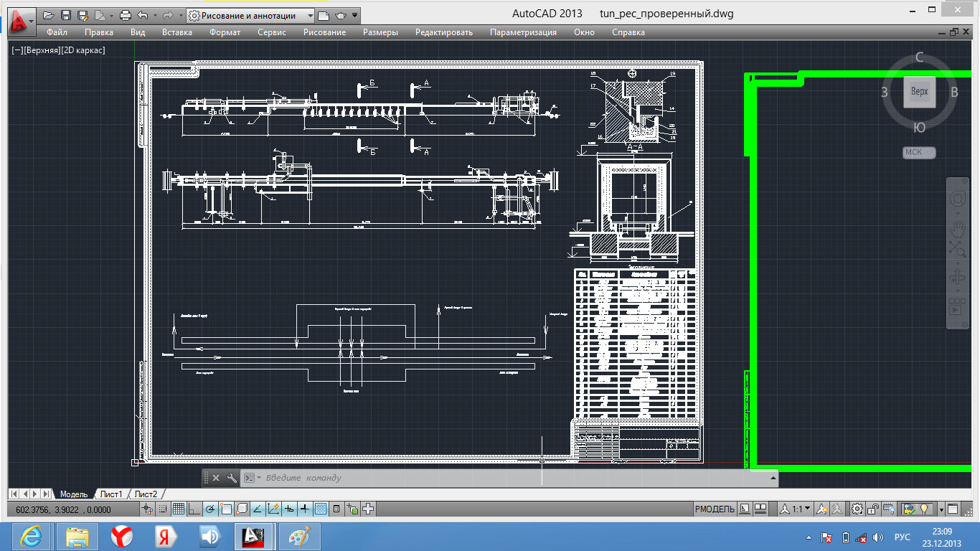This screenshot has height=551, width=980.
Task: Open the Параметризация menu
Action: 523,32
